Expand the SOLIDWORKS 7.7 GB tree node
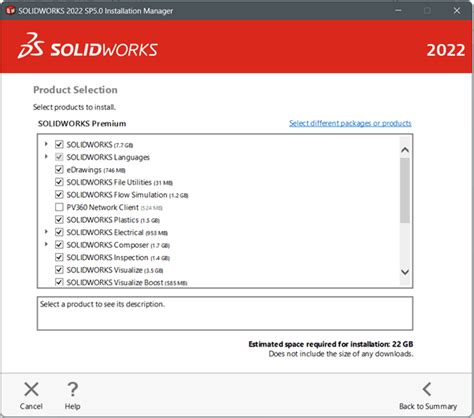Viewport: 474px width, 418px height. (x=46, y=144)
